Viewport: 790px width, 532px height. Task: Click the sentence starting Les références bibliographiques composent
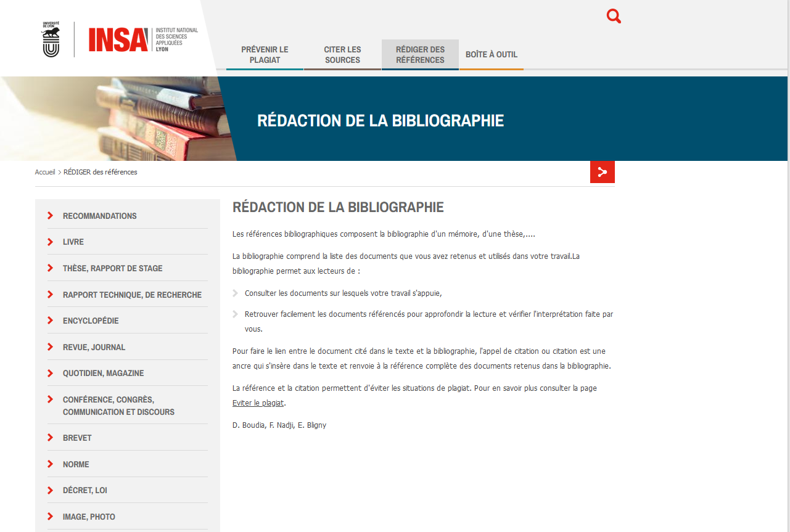click(384, 234)
